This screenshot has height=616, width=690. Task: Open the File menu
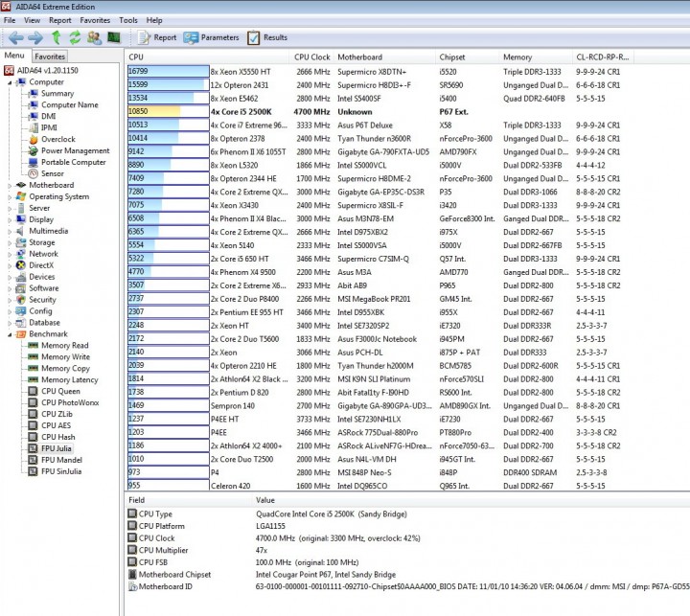pos(10,20)
